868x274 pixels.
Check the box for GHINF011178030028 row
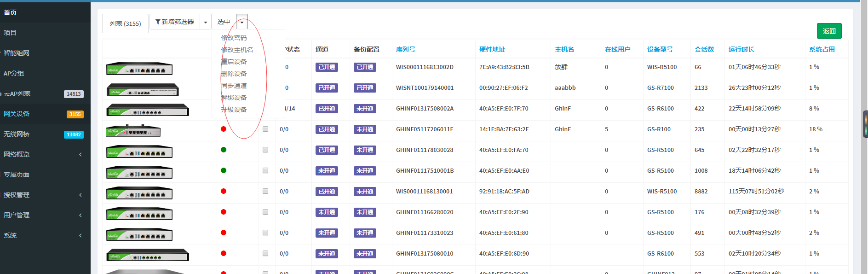(265, 150)
